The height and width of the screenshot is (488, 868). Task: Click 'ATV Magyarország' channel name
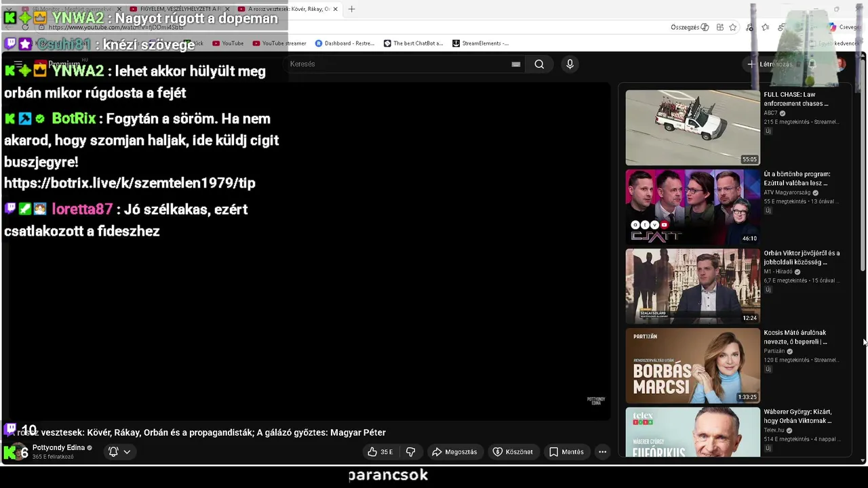(x=787, y=192)
